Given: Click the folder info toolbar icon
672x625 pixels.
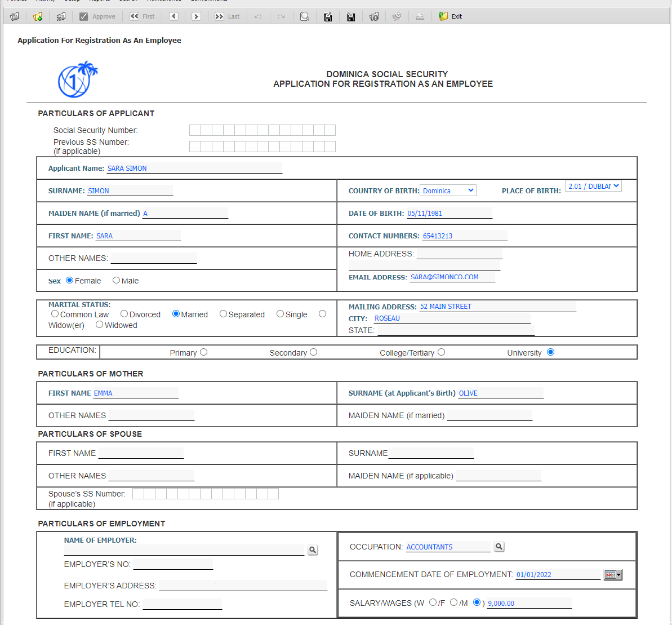Looking at the screenshot, I should coord(374,17).
